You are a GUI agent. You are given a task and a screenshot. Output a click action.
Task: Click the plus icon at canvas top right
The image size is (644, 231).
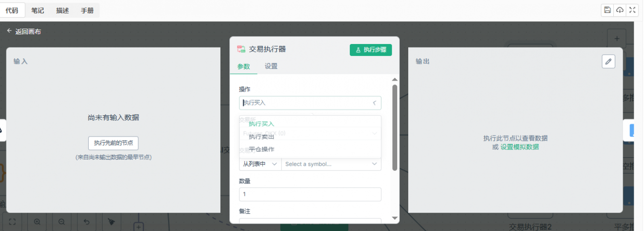[616, 38]
